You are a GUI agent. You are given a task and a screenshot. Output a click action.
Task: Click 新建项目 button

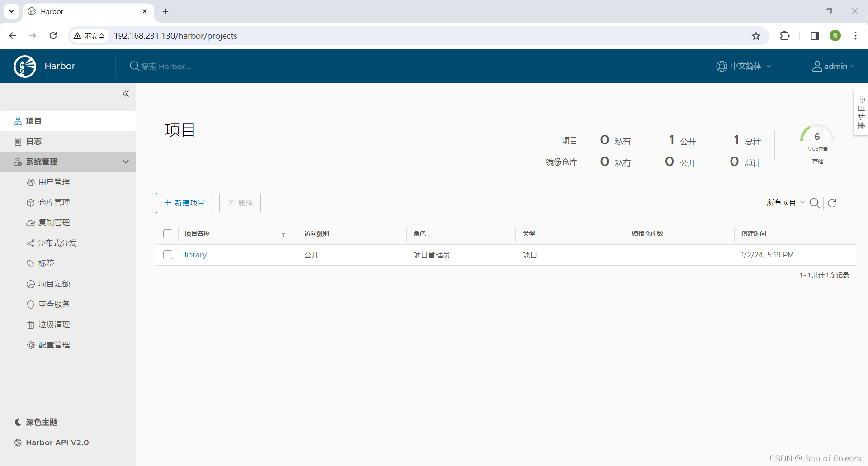(184, 203)
